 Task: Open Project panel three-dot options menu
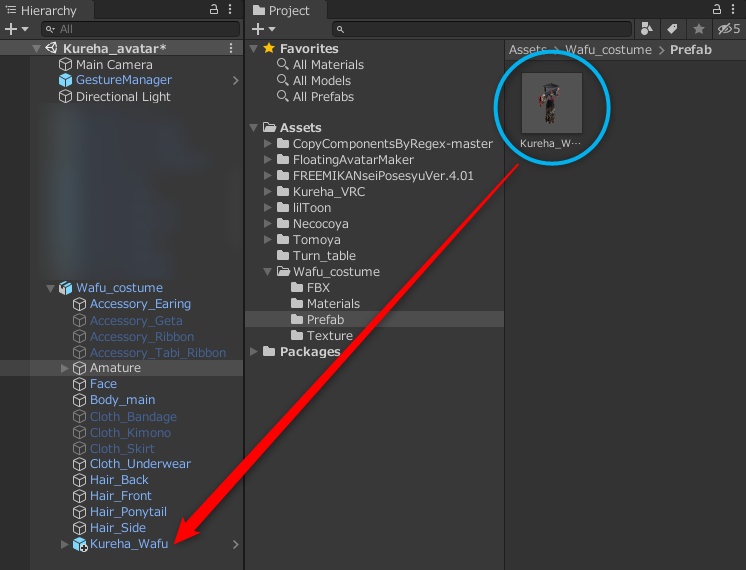pos(733,9)
